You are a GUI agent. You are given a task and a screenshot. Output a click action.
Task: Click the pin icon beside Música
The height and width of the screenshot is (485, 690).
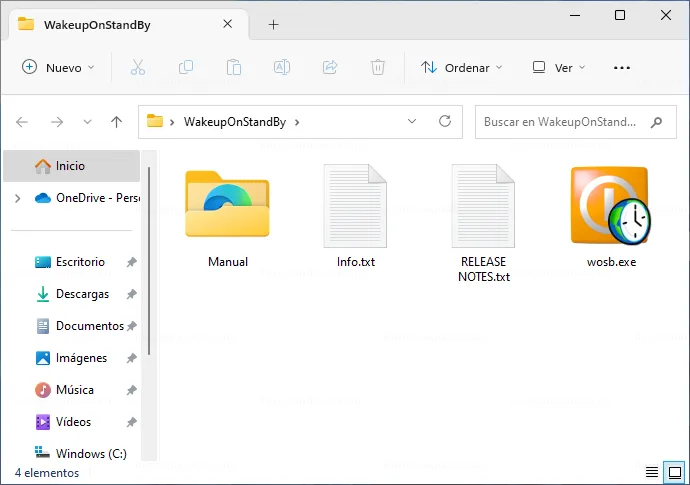pyautogui.click(x=132, y=390)
